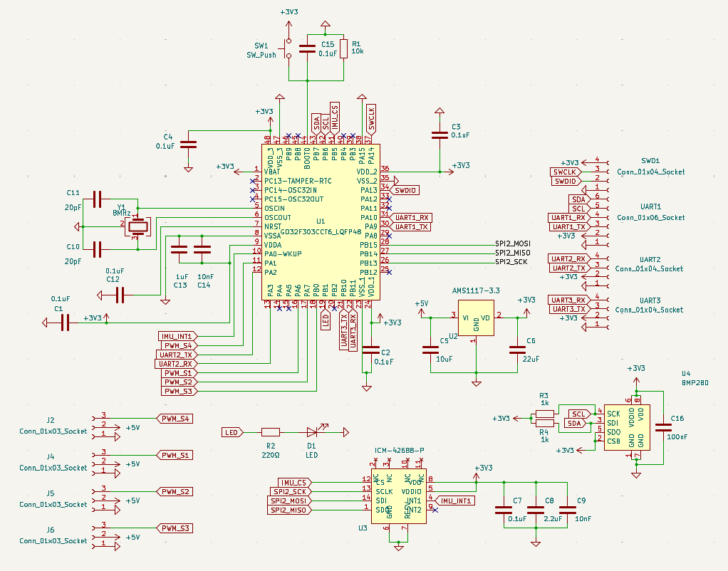Click the C15 0.1uF capacitor symbol

point(307,48)
